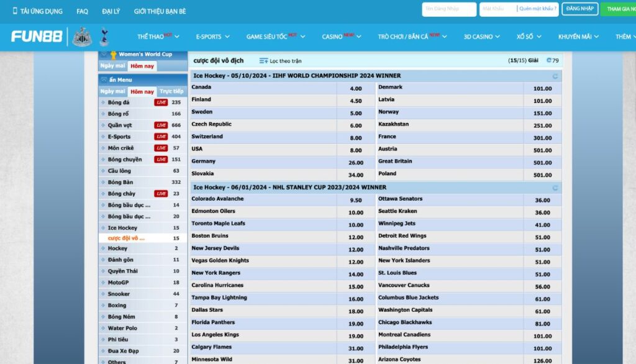Select Hôm nay tab under Women's World Cup
This screenshot has height=364, width=636.
point(142,66)
